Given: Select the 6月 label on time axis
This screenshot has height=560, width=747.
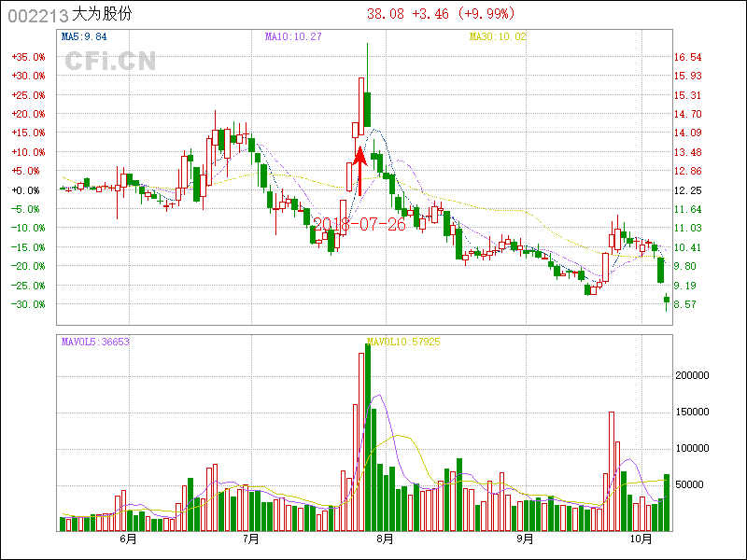Looking at the screenshot, I should coord(128,539).
